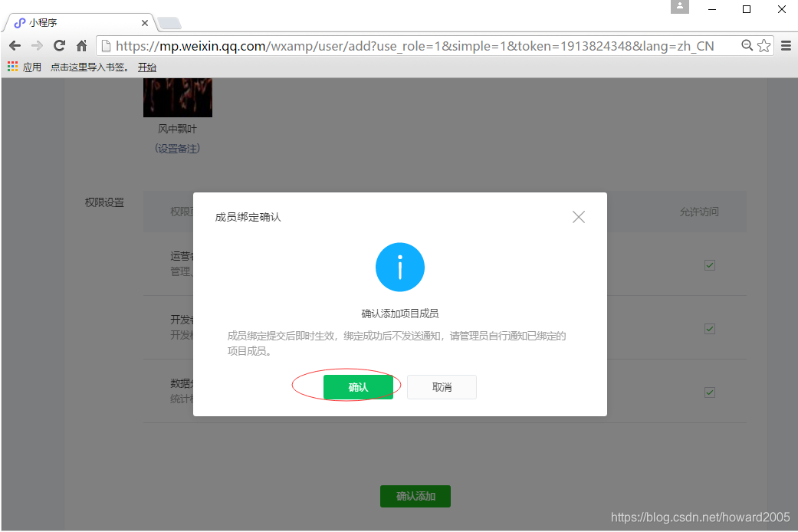Uncheck 允许访问 for the 数据 permission row
The width and height of the screenshot is (798, 532).
709,392
